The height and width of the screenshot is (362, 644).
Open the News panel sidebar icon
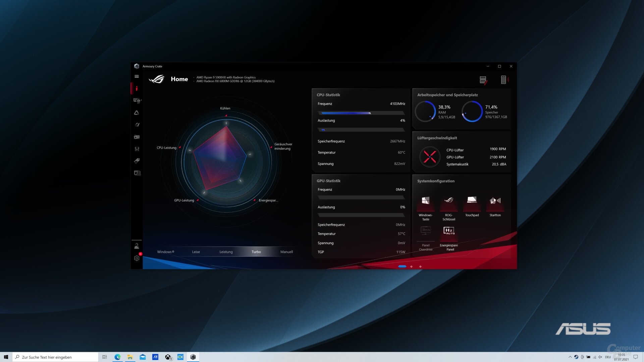pyautogui.click(x=137, y=173)
